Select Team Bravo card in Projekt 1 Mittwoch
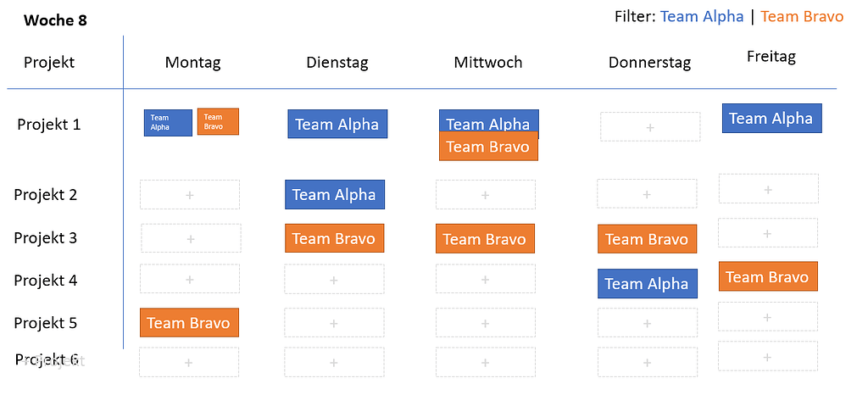 (488, 147)
